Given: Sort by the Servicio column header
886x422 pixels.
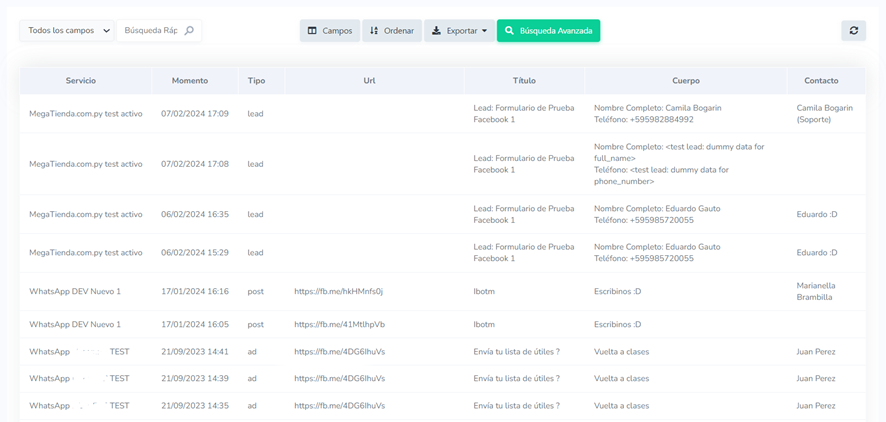Looking at the screenshot, I should tap(86, 80).
